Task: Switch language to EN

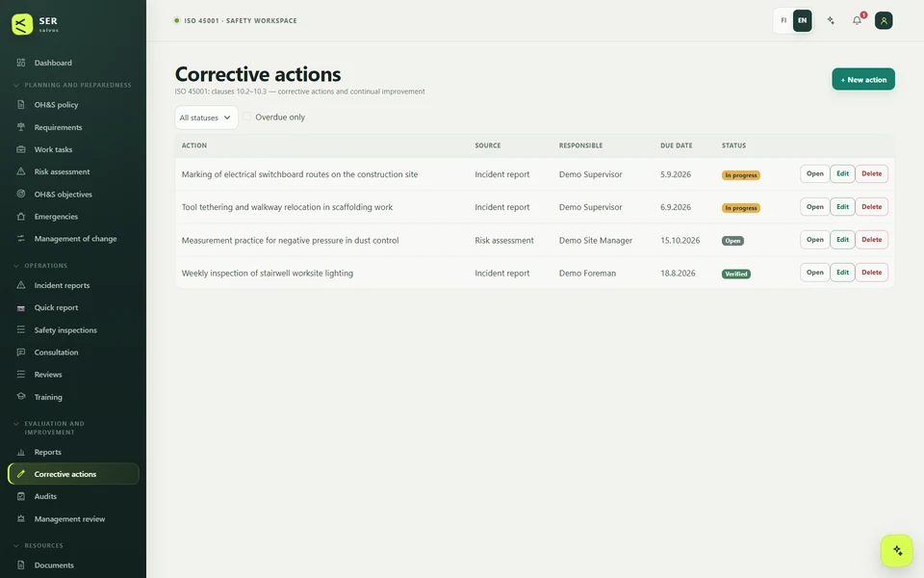Action: click(x=802, y=20)
